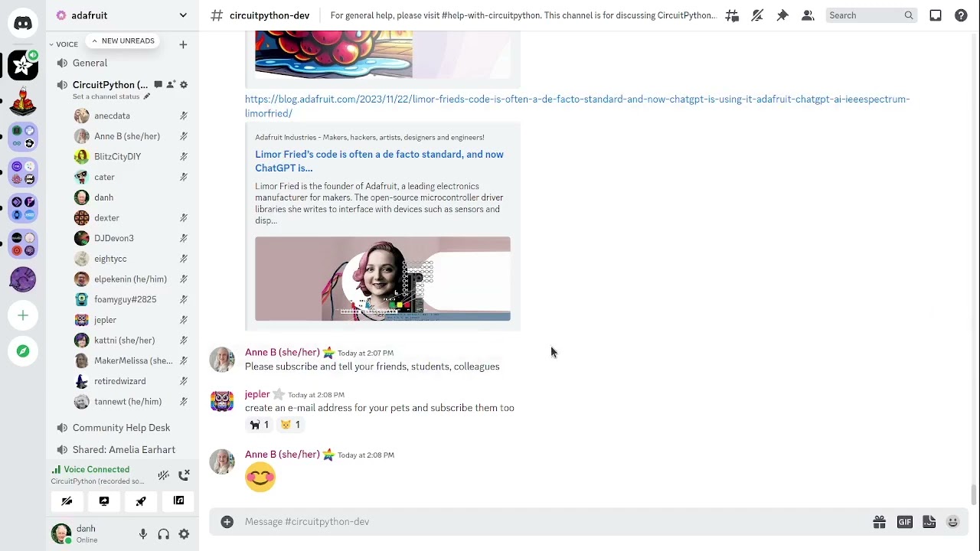
Task: Open GIF picker
Action: click(905, 522)
